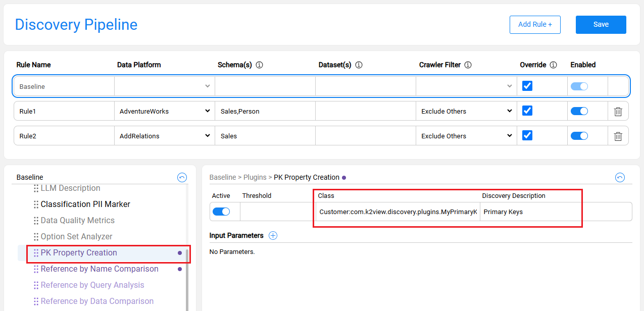
Task: Disable the Rule2 Enabled toggle
Action: click(x=579, y=136)
